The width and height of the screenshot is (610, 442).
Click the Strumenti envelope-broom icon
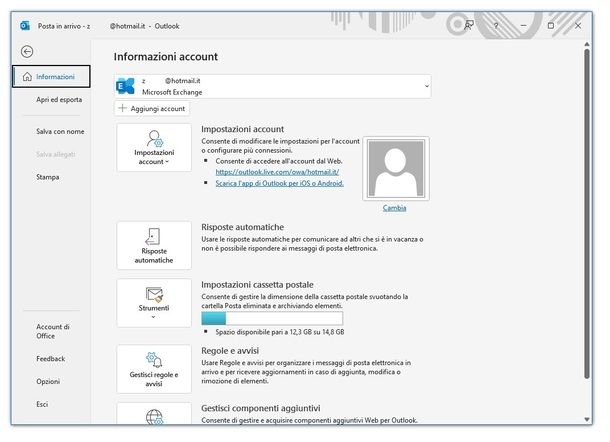(x=154, y=295)
